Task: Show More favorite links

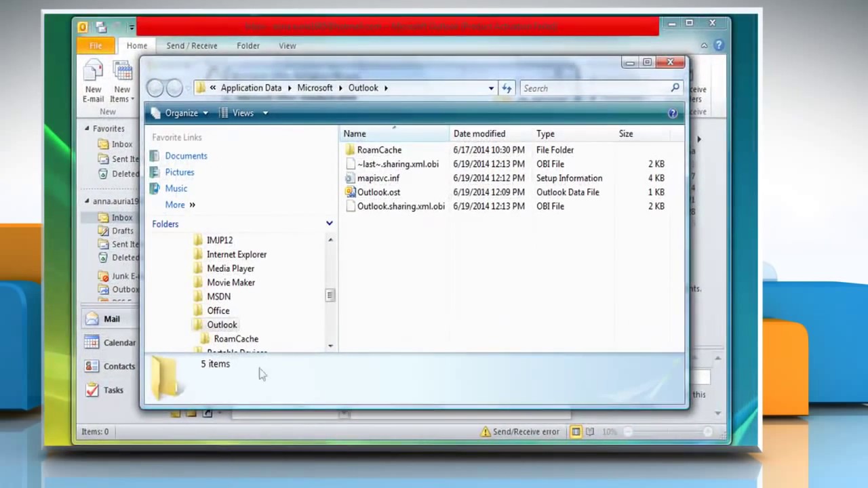Action: [x=180, y=205]
